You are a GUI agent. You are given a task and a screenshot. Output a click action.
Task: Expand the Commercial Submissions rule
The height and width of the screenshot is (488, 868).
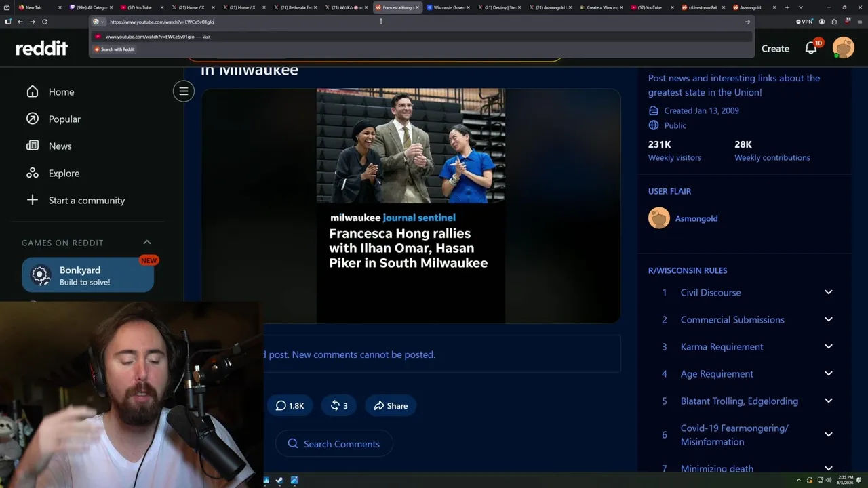pyautogui.click(x=828, y=319)
